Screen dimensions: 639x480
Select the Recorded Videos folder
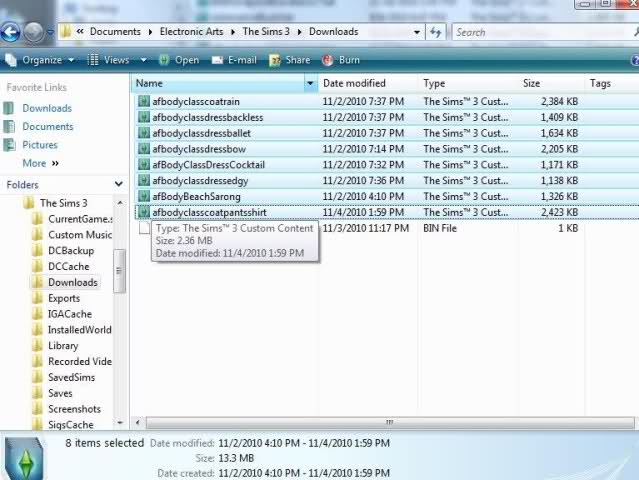[80, 361]
